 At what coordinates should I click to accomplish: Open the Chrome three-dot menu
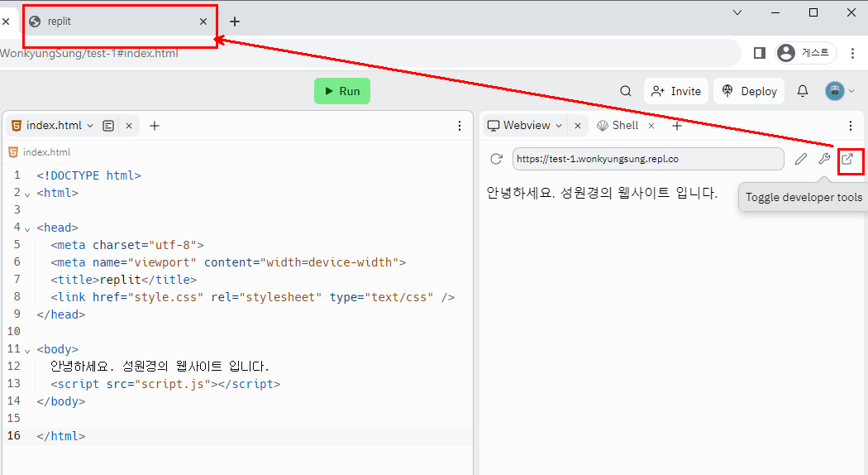click(x=852, y=53)
